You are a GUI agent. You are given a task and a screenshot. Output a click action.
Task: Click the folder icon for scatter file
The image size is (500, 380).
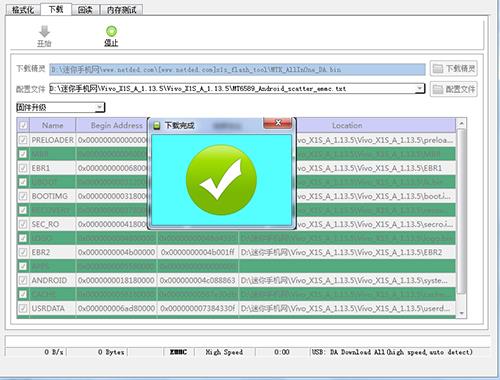[x=437, y=89]
